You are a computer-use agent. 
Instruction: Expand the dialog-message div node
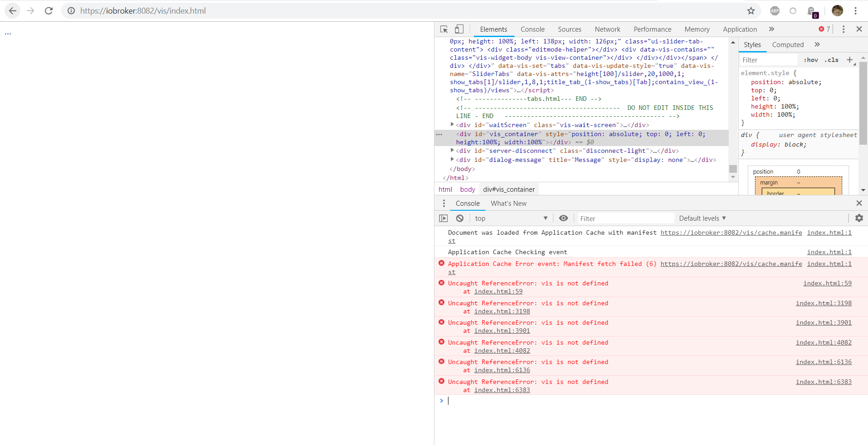pos(452,159)
